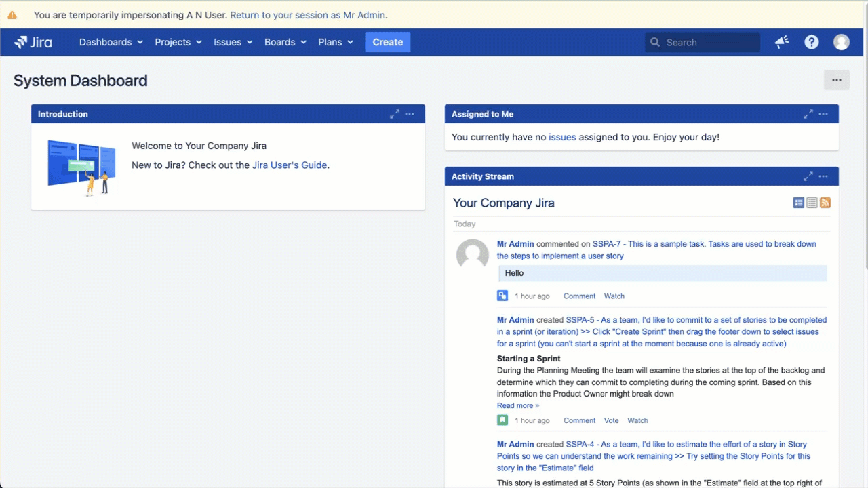The image size is (868, 488).
Task: Click Mr Admin name in SSPA-7 comment entry
Action: tap(515, 244)
